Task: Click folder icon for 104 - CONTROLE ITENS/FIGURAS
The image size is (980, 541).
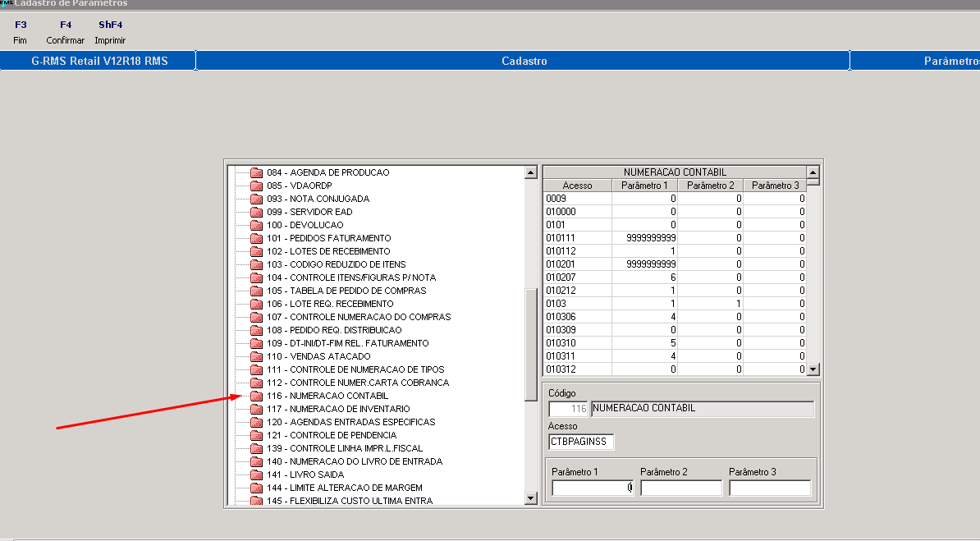Action: click(x=256, y=277)
